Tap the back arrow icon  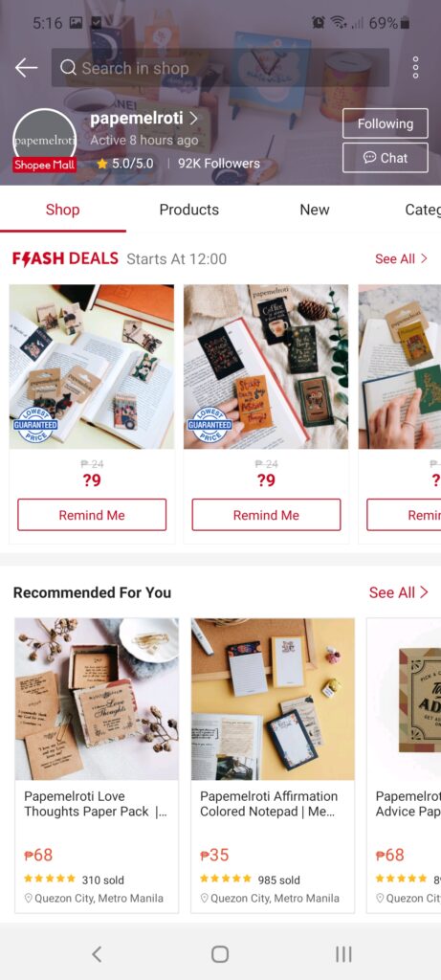[x=26, y=68]
